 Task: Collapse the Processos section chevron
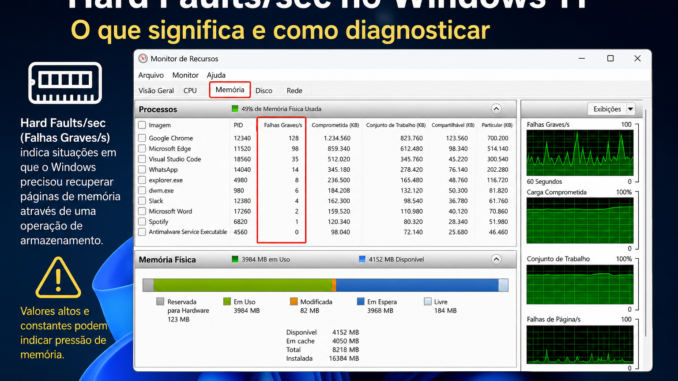coord(496,109)
